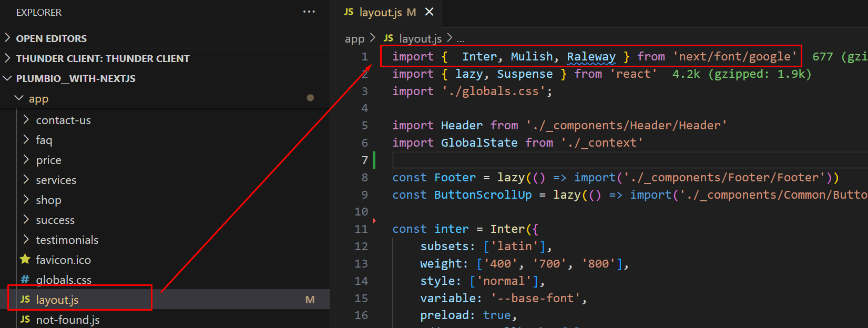Click the Raleway import identifier
The height and width of the screenshot is (328, 868).
tap(591, 56)
